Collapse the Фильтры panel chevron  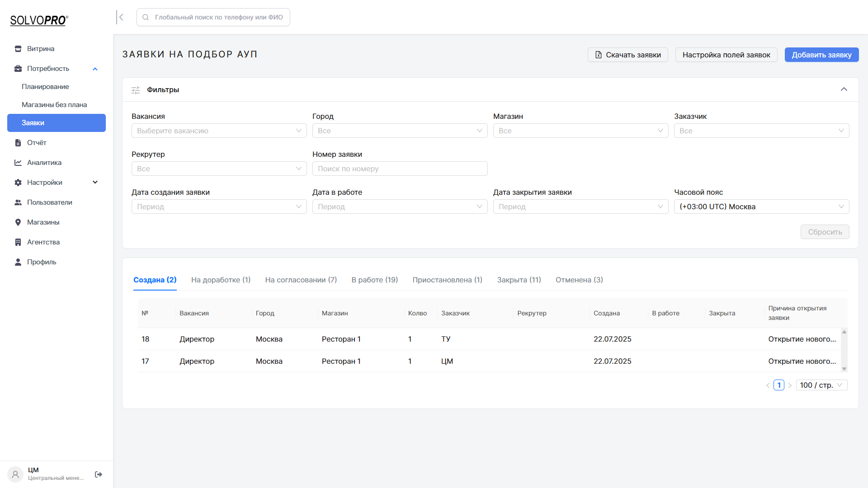[844, 89]
